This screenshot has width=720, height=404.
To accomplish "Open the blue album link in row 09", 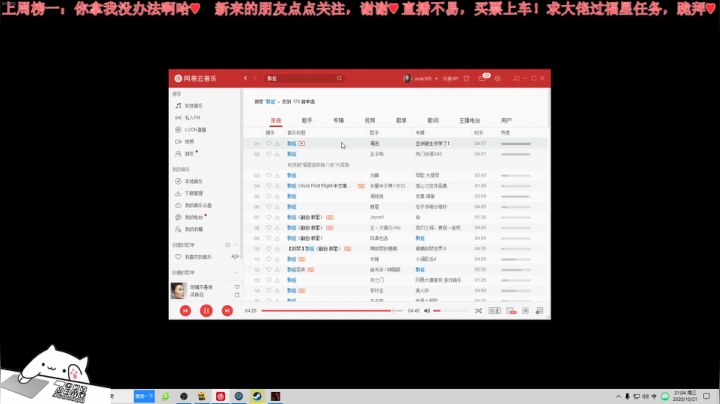I will pos(420,238).
